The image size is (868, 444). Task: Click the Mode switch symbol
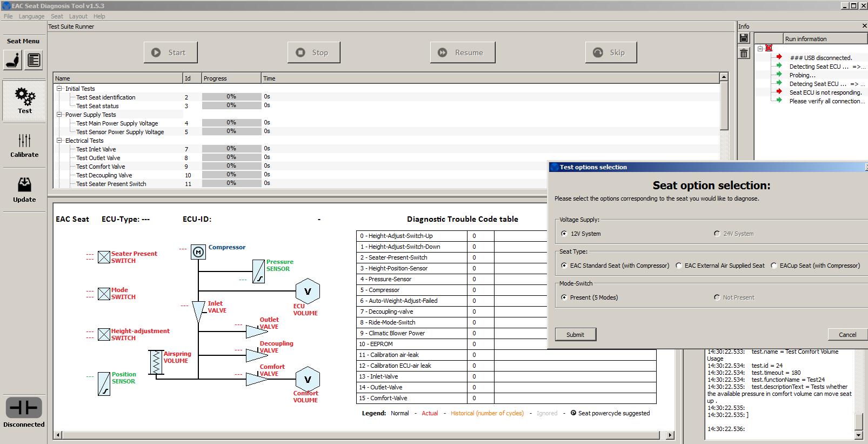[104, 294]
